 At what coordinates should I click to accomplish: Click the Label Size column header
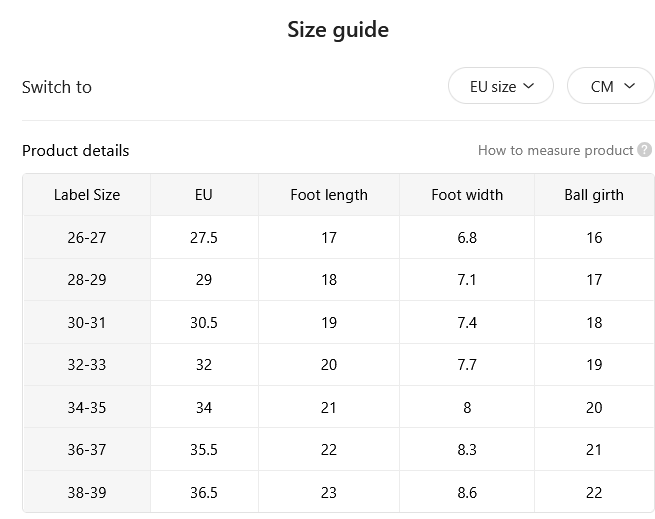[x=87, y=195]
